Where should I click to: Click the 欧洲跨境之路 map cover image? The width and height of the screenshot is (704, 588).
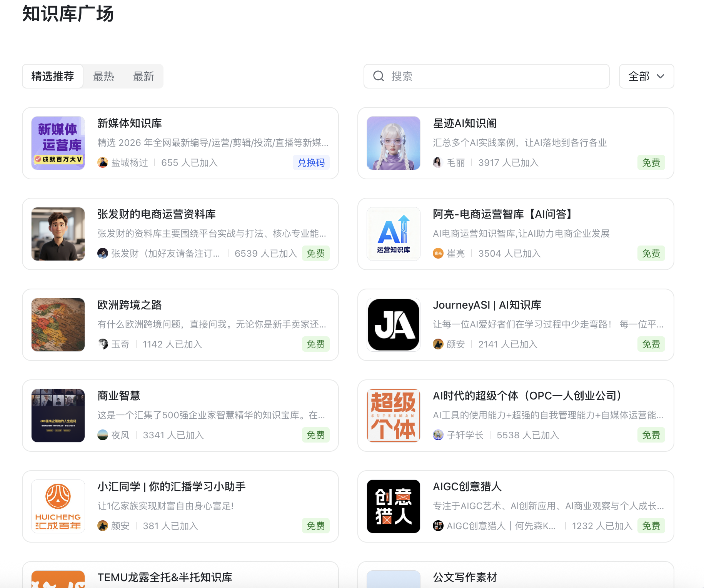click(x=58, y=325)
